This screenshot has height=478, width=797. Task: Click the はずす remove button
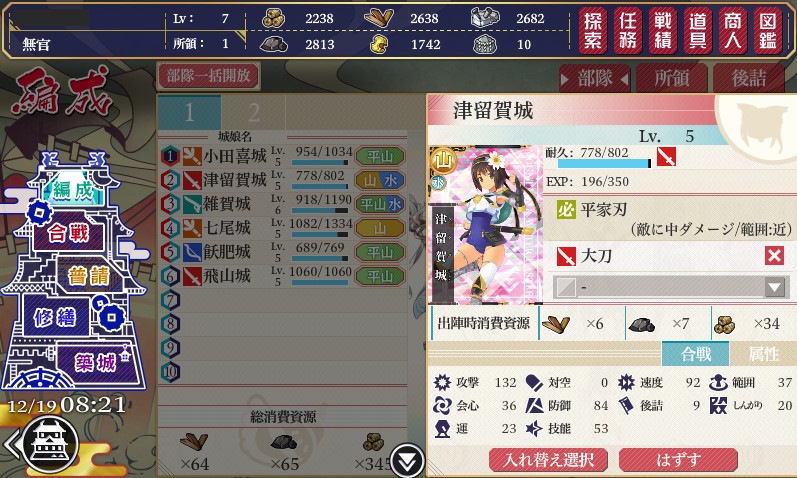coord(678,460)
